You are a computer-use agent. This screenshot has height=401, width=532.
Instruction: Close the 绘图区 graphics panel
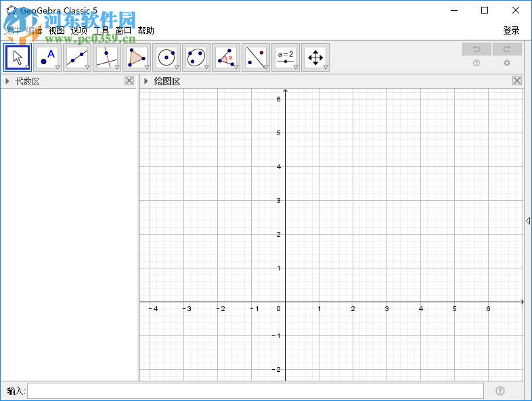[x=517, y=80]
